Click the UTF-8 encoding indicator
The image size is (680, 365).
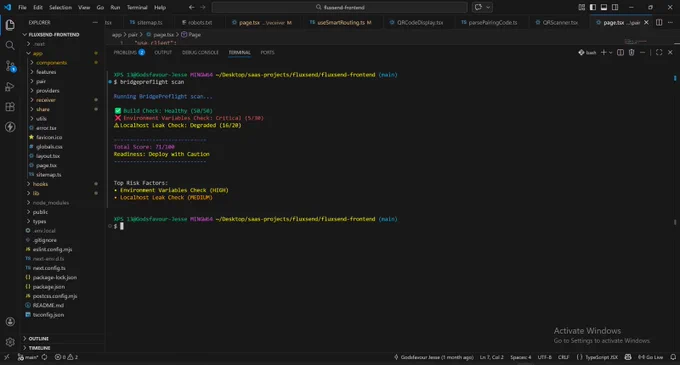(545, 357)
